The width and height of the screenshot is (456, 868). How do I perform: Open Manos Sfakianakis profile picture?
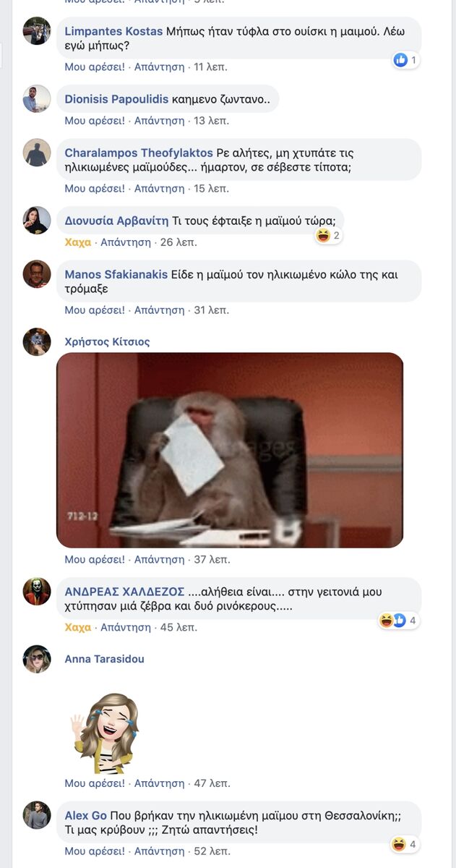[37, 274]
